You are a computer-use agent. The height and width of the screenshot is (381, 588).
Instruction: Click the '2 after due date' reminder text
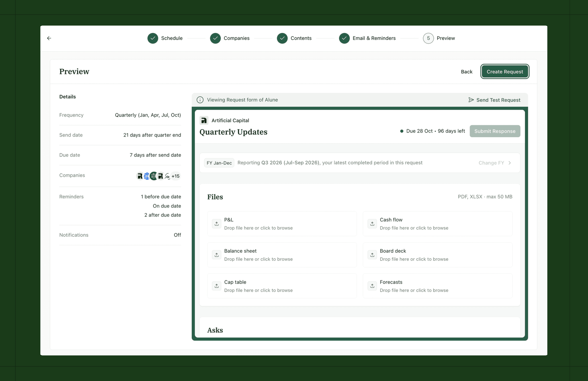click(x=163, y=215)
